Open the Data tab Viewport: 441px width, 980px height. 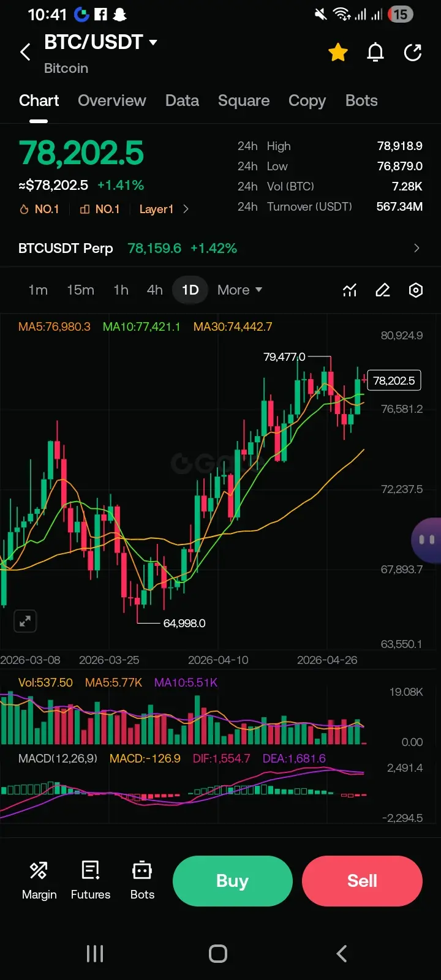tap(182, 100)
